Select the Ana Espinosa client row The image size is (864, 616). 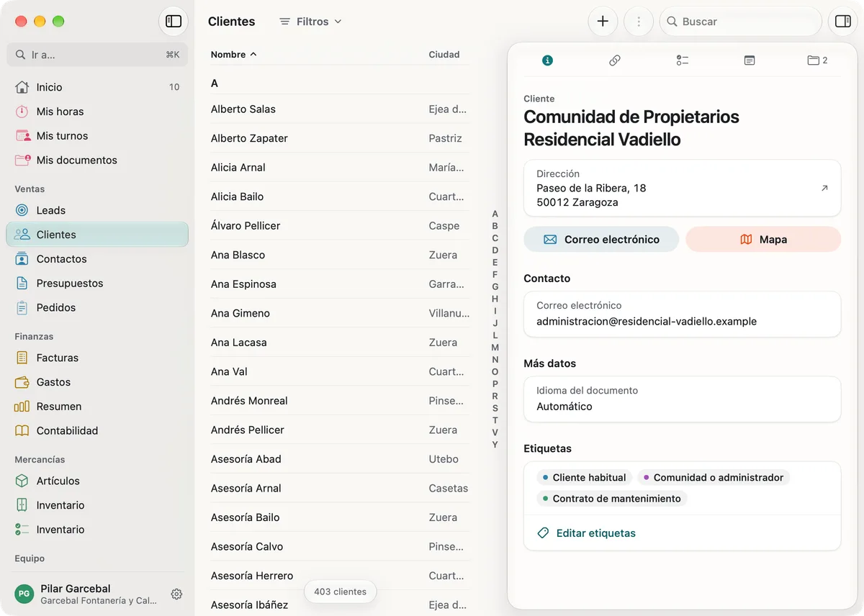point(340,284)
